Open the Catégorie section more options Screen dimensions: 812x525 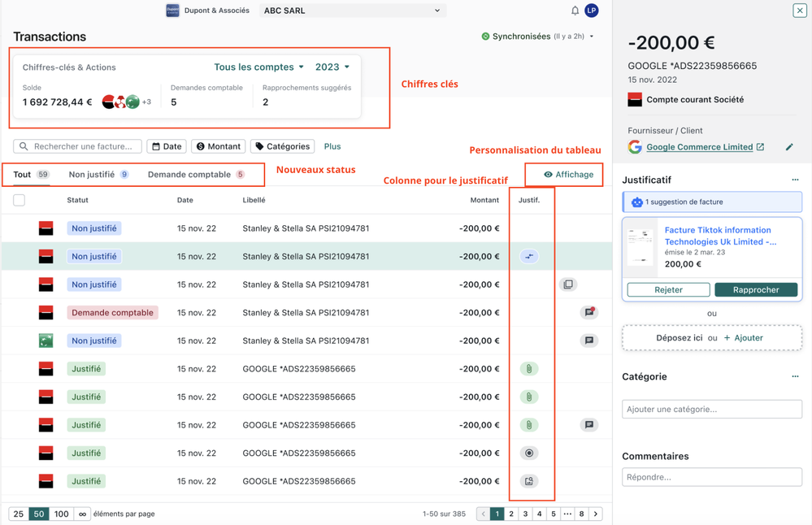795,376
